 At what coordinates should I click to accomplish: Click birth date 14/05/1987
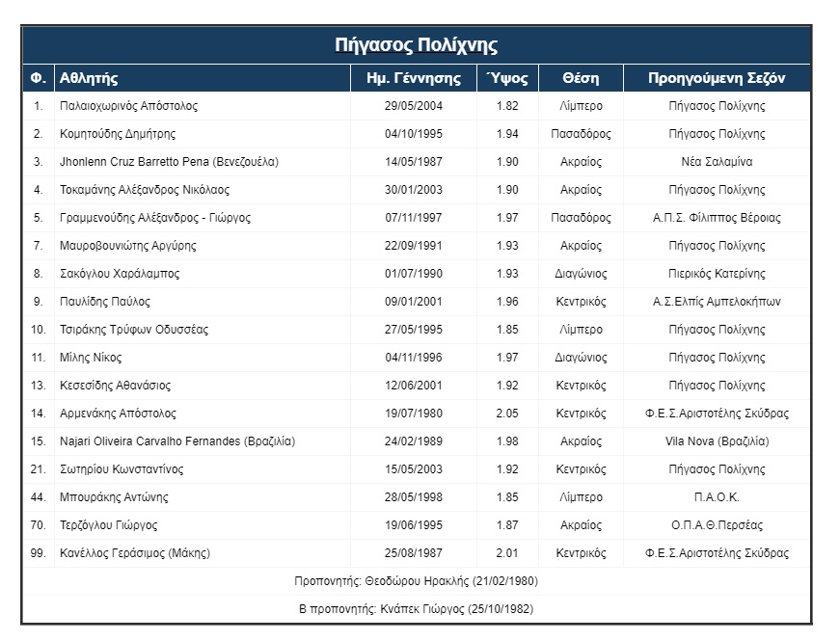[413, 162]
